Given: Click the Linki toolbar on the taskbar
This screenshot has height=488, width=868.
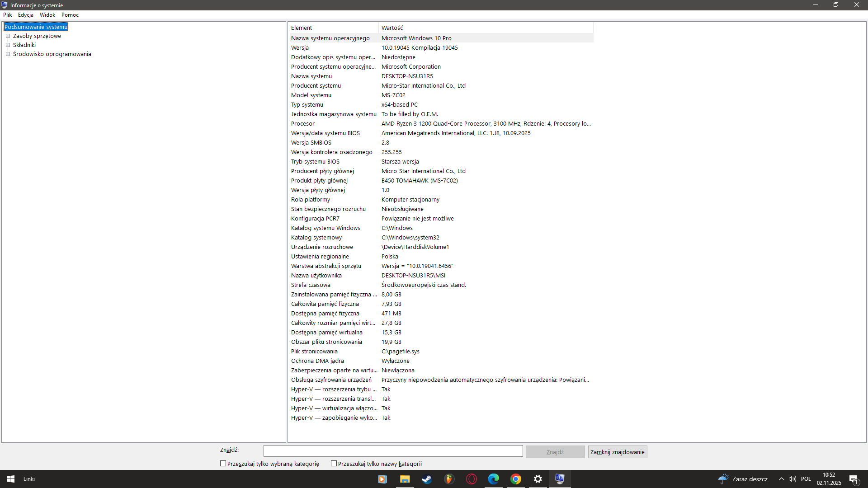Looking at the screenshot, I should pyautogui.click(x=29, y=479).
